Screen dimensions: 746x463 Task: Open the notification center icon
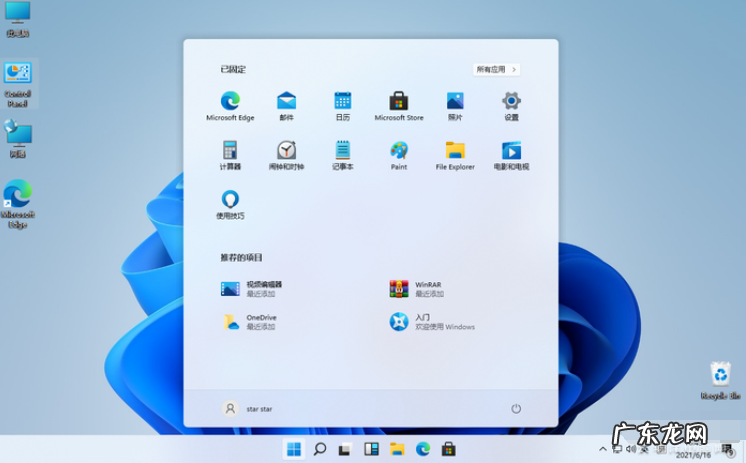[728, 450]
